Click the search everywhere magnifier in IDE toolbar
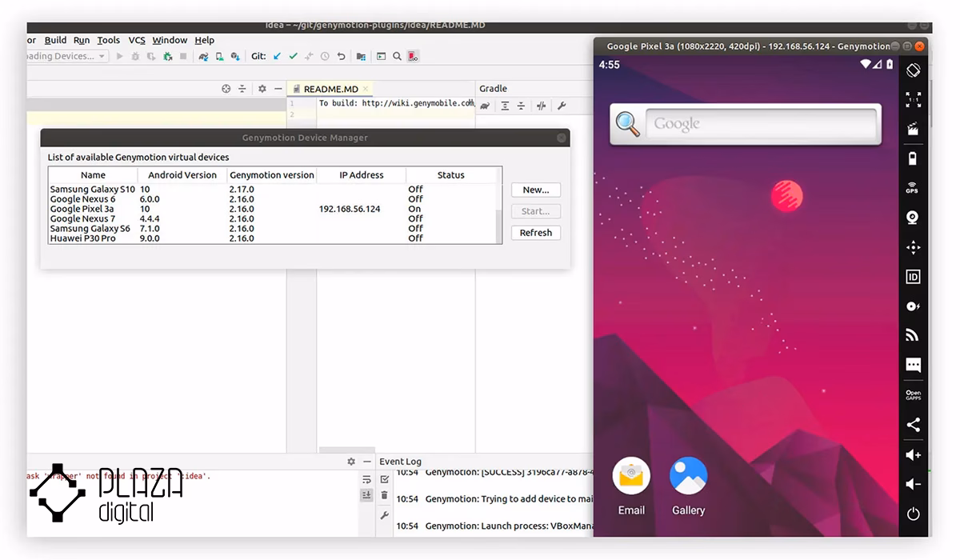The height and width of the screenshot is (560, 960). [397, 56]
